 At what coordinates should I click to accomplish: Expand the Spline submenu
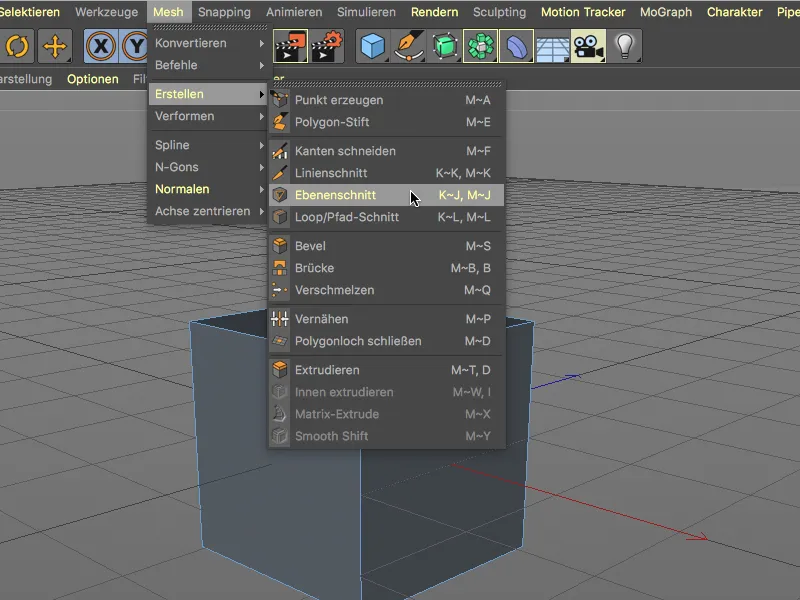pyautogui.click(x=208, y=145)
